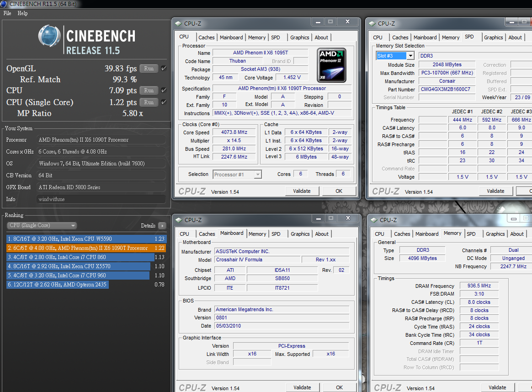Click OK in the Mainboard window
The height and width of the screenshot is (392, 532).
pos(339,387)
